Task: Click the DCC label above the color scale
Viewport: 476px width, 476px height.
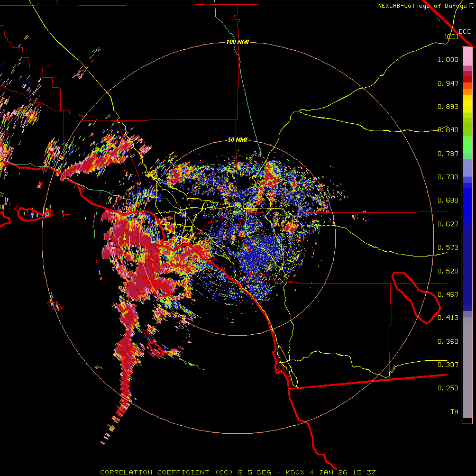Action: pyautogui.click(x=464, y=32)
